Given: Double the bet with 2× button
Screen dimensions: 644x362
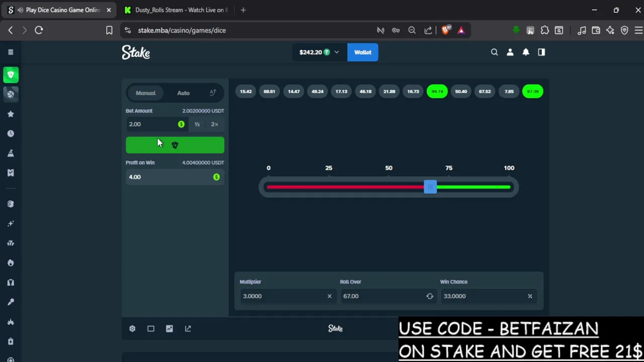Looking at the screenshot, I should coord(215,124).
